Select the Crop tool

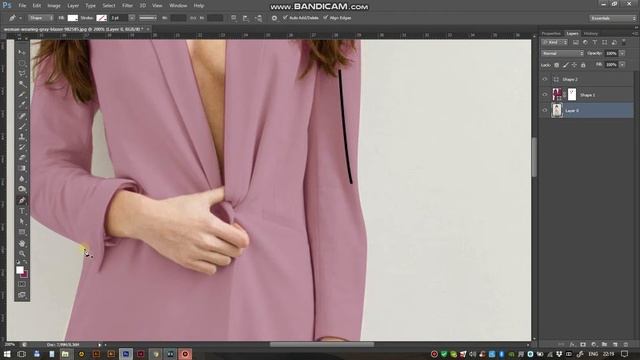22,95
